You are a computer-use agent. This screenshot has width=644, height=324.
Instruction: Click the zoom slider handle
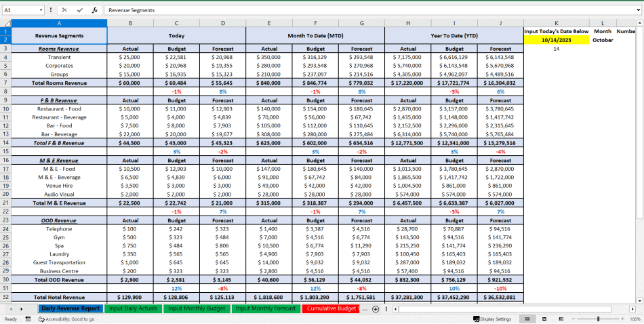point(599,319)
